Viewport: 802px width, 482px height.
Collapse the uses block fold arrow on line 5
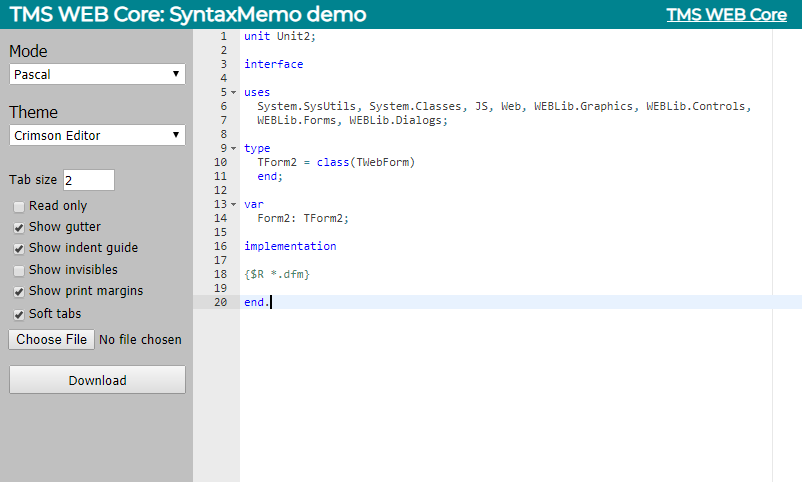[x=234, y=93]
